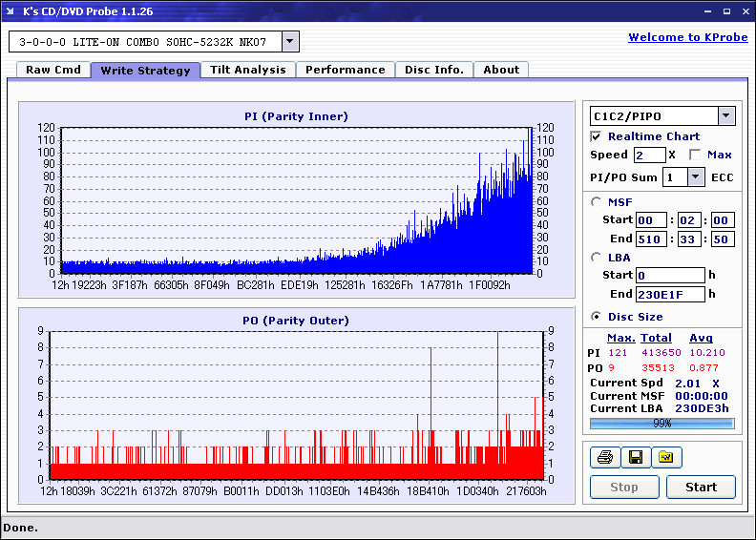
Task: Expand the PI/PO Sum dropdown
Action: [x=695, y=177]
